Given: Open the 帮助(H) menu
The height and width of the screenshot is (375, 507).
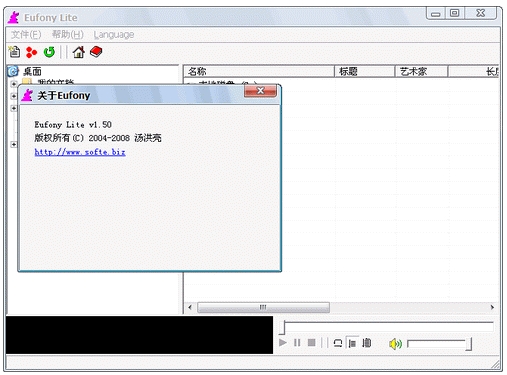Looking at the screenshot, I should click(68, 35).
